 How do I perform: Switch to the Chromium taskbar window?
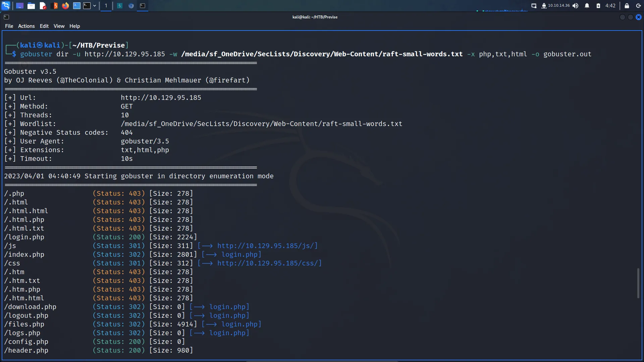point(131,6)
